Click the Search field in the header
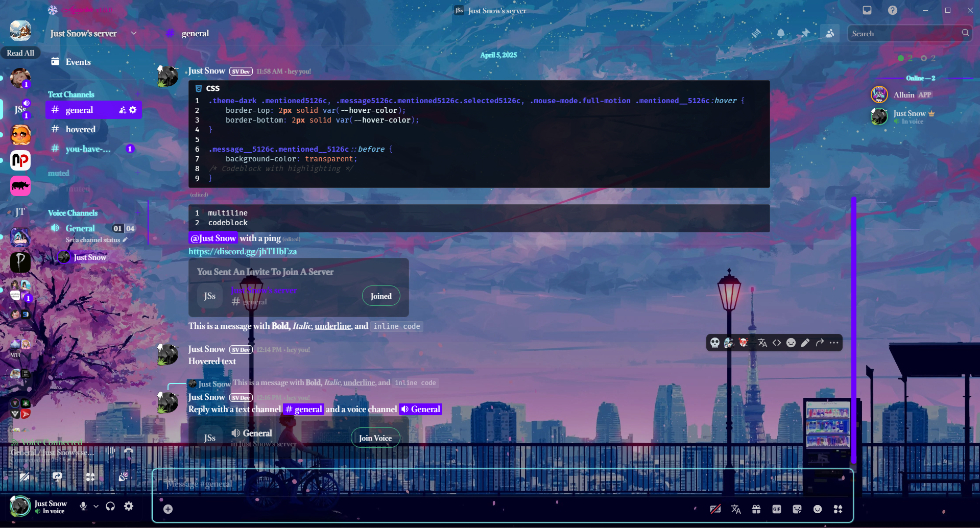 click(910, 33)
